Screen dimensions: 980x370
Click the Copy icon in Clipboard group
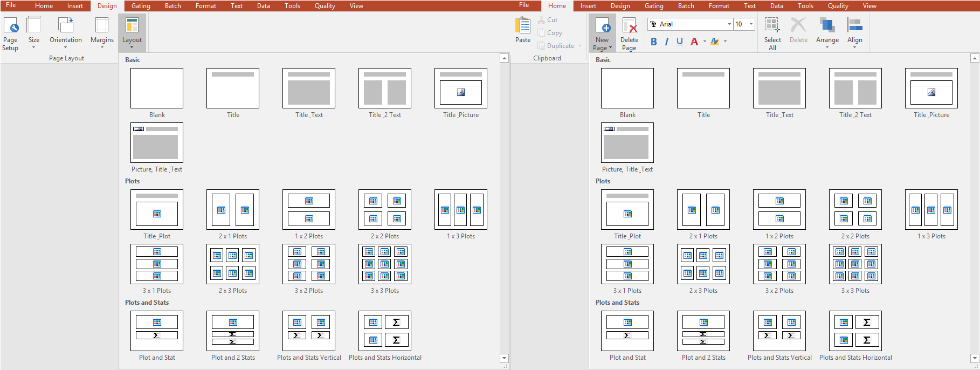[x=542, y=33]
